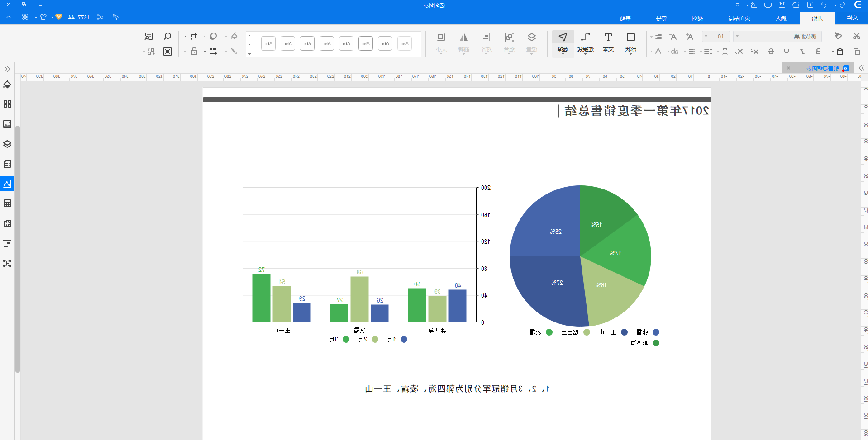Click the magnifier search icon
This screenshot has height=440, width=868.
click(167, 36)
